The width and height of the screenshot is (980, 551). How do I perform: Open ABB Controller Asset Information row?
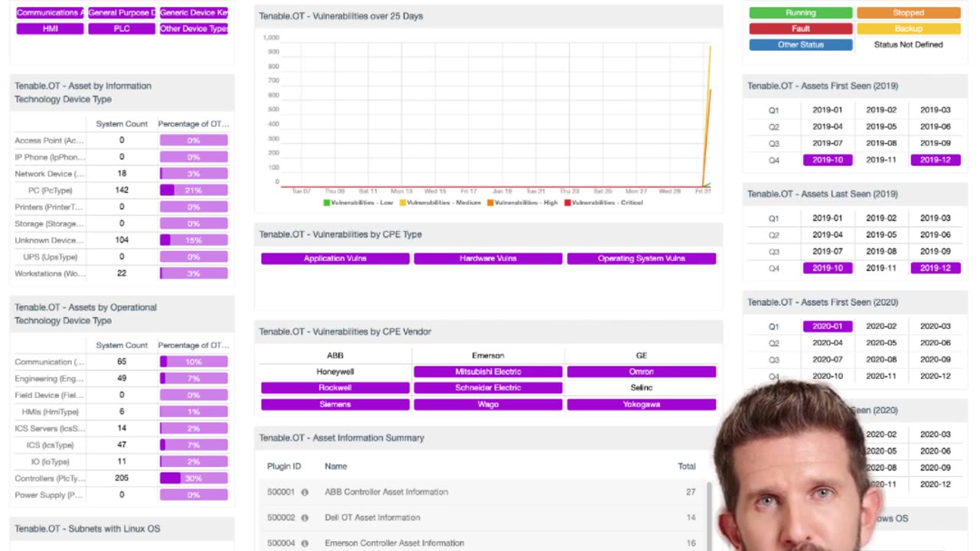[481, 492]
